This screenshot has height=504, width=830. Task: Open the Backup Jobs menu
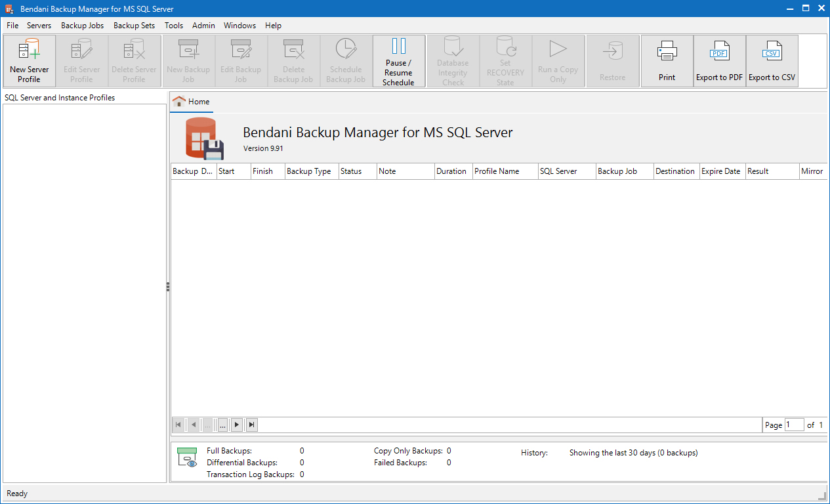(x=82, y=26)
